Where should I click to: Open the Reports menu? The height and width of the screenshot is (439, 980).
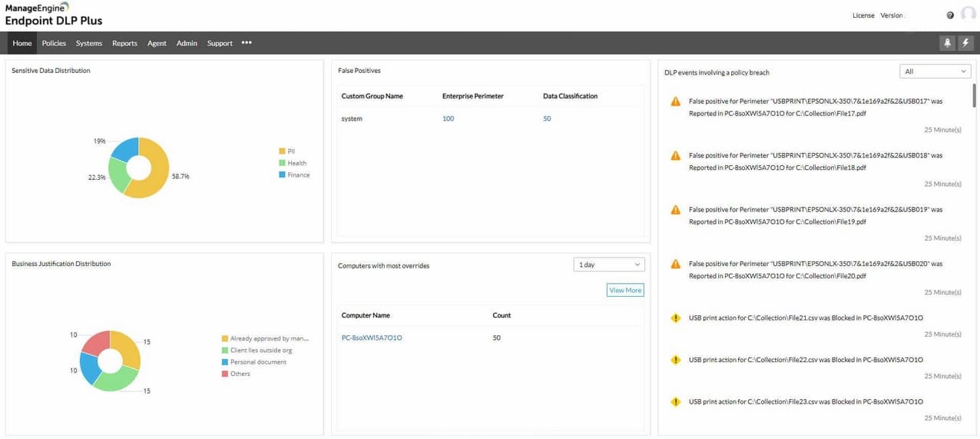click(x=124, y=43)
